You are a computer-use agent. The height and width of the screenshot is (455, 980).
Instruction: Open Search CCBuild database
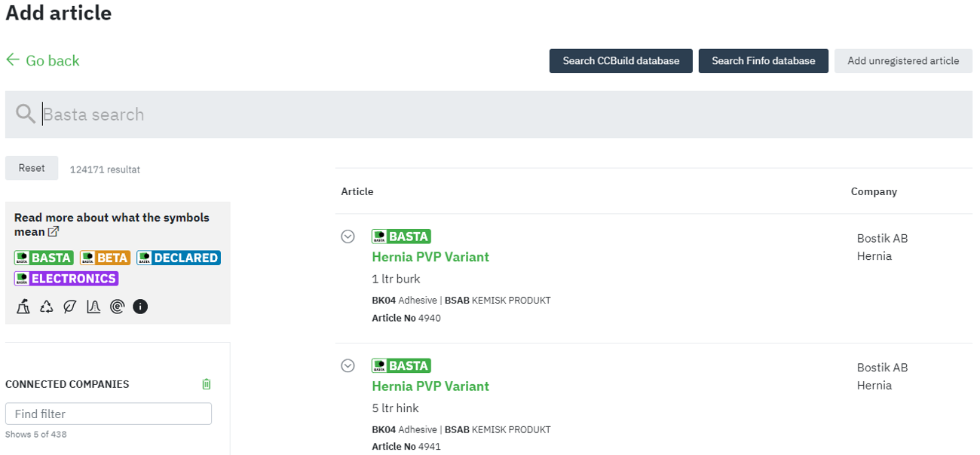tap(620, 61)
